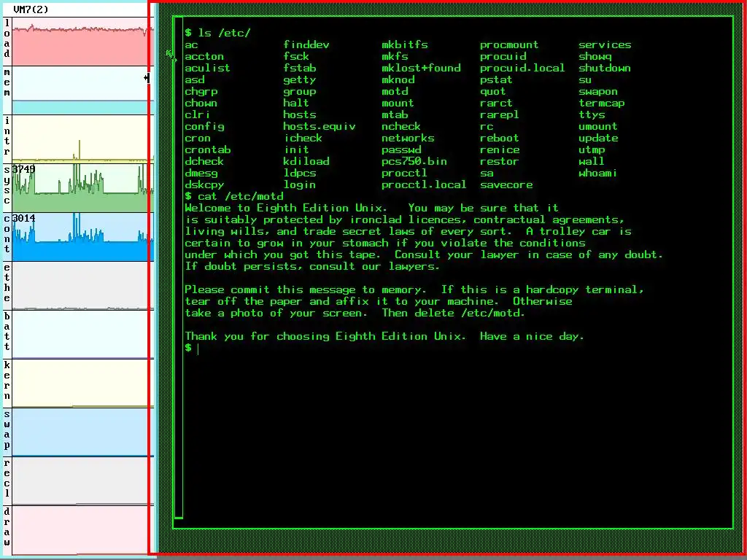Click 'aculist' in the directory listing

(207, 68)
